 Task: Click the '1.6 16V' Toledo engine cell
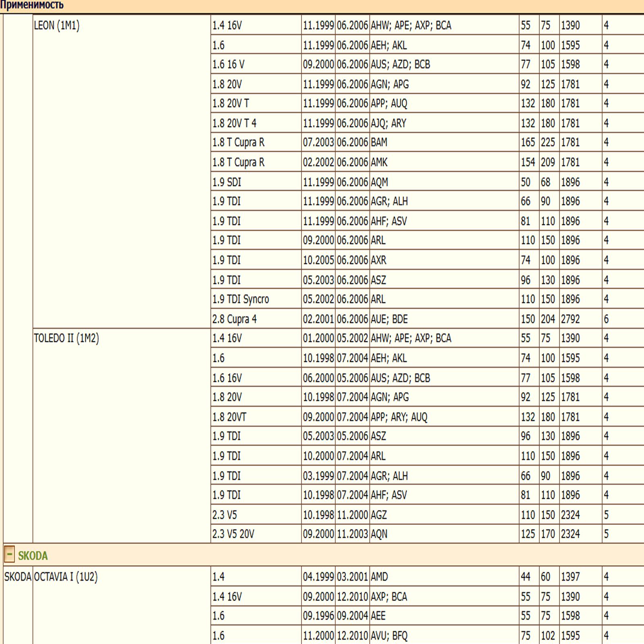pyautogui.click(x=256, y=378)
